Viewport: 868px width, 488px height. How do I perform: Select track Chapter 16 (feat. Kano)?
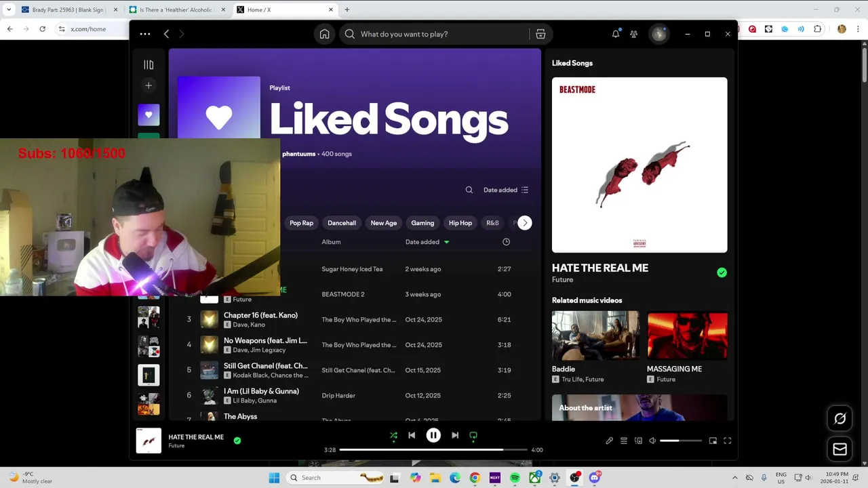point(260,315)
